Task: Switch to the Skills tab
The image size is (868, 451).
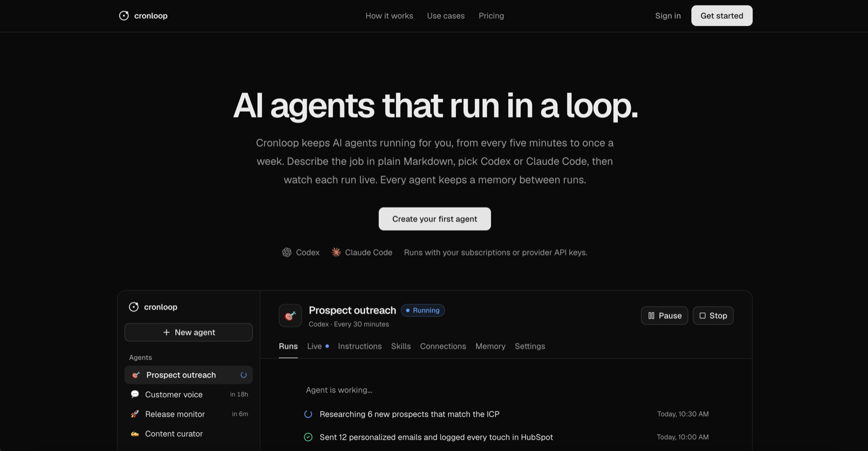Action: (x=401, y=346)
